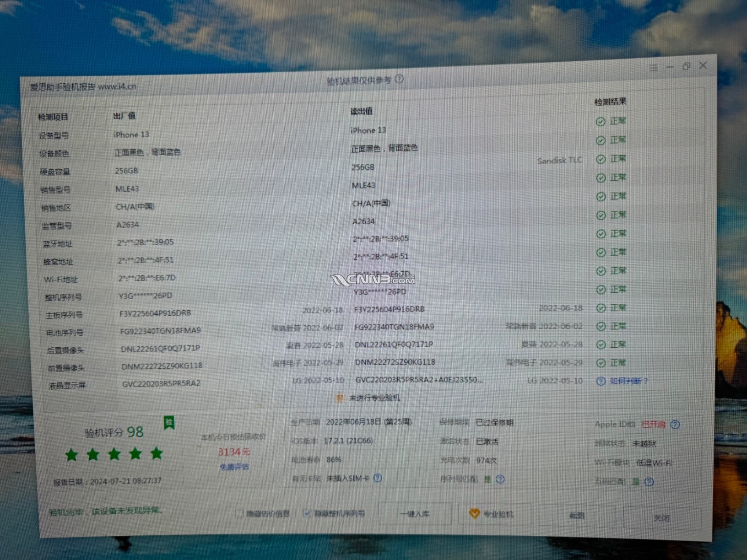Click charge count value 974次
The image size is (747, 560).
click(x=487, y=460)
